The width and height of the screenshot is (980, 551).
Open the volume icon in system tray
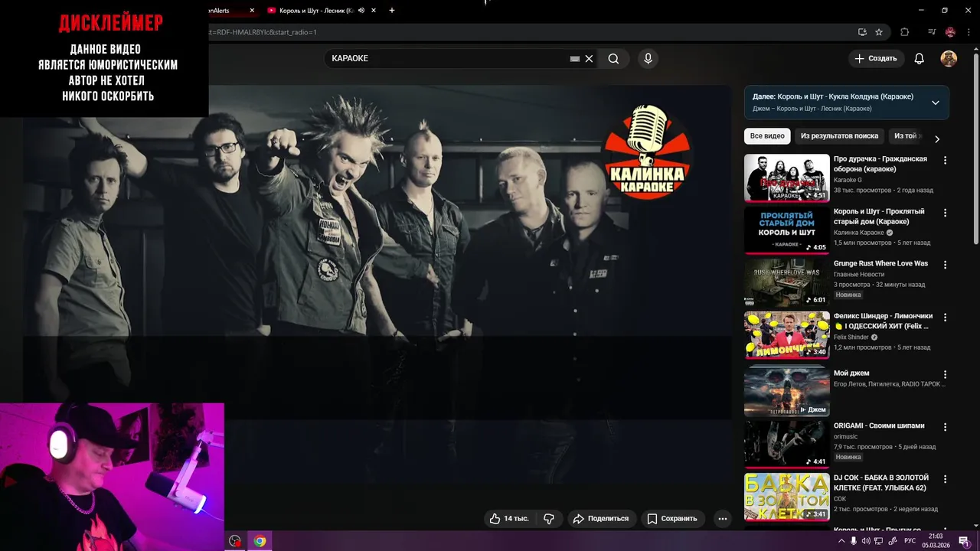coord(866,541)
